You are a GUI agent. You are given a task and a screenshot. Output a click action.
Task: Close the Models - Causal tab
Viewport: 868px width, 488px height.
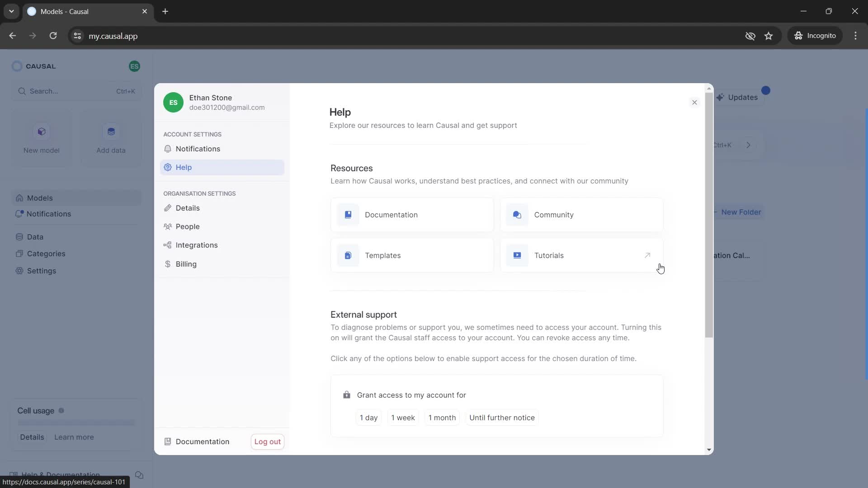point(145,11)
